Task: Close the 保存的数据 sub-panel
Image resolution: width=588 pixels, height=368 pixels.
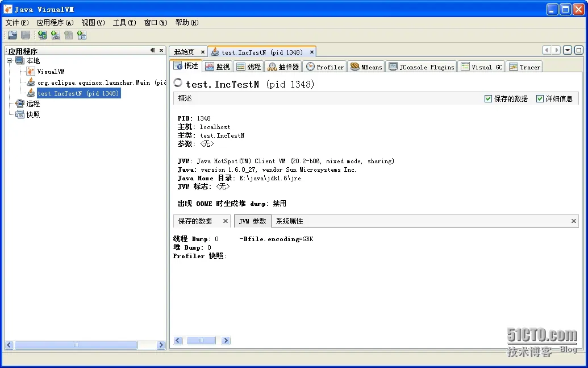Action: click(x=226, y=221)
